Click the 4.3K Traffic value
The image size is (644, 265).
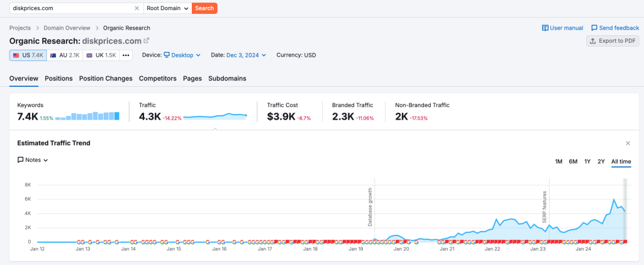150,116
